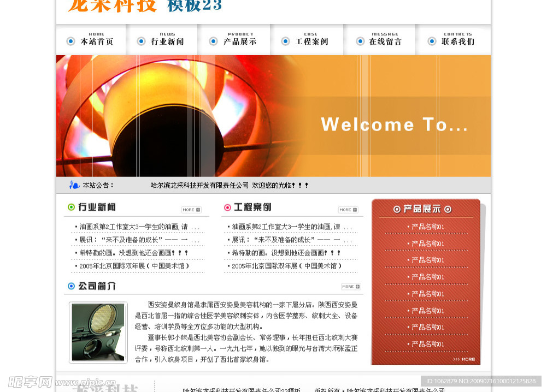Click the pink circle icon beside 工程案例 heading
This screenshot has width=547, height=392.
click(227, 207)
